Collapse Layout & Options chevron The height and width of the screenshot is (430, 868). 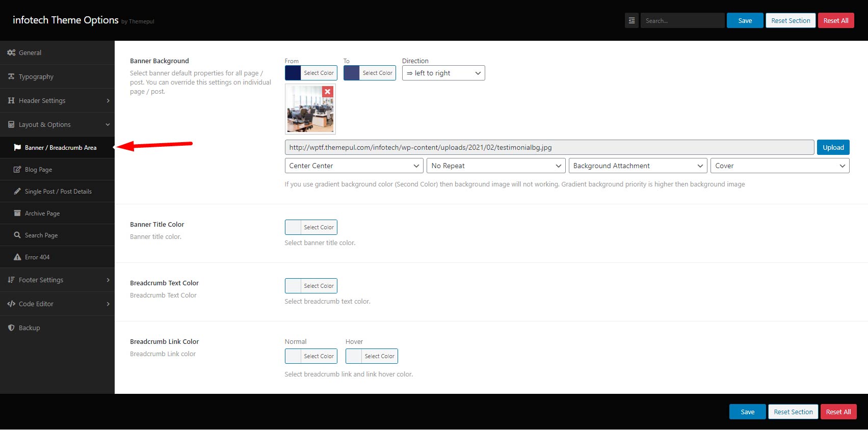click(108, 125)
